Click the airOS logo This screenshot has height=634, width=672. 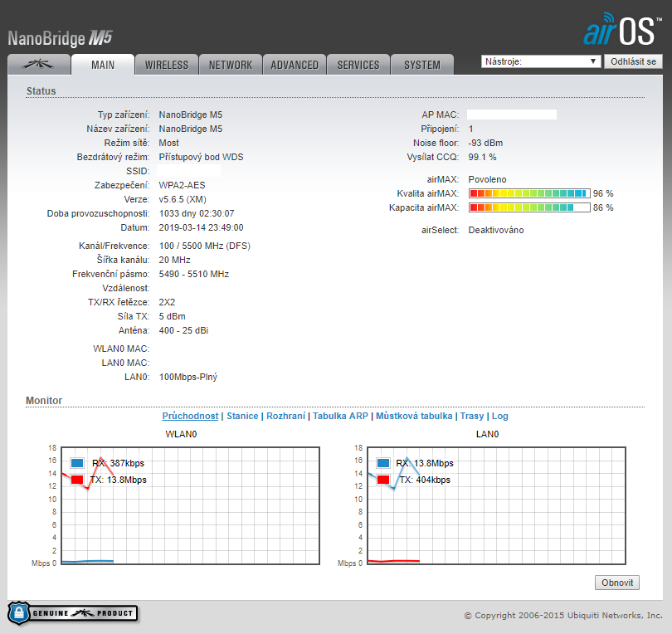point(622,29)
